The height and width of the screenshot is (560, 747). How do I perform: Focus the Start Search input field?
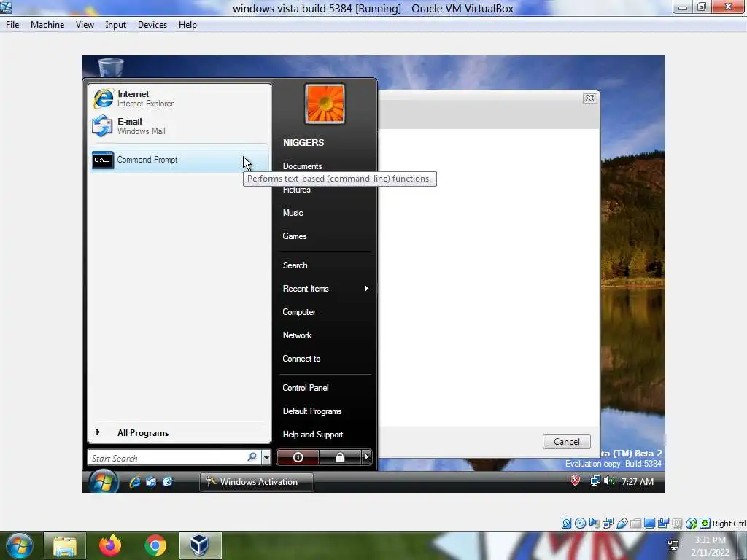pyautogui.click(x=169, y=458)
